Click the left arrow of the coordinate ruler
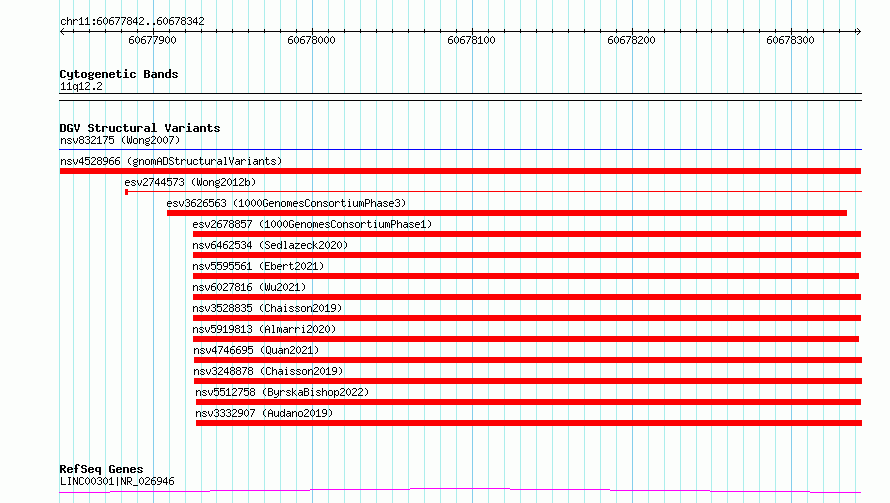Image resolution: width=890 pixels, height=503 pixels. click(63, 32)
